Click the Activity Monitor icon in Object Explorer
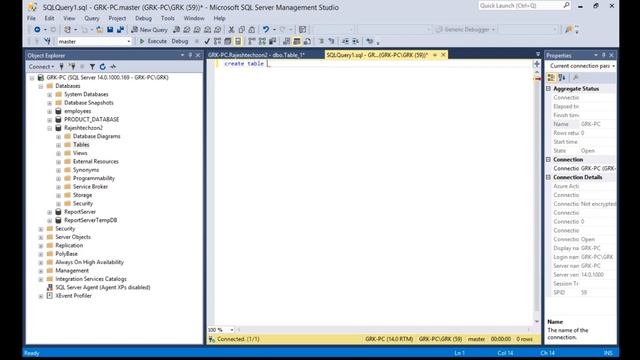The height and width of the screenshot is (360, 640). tap(113, 67)
